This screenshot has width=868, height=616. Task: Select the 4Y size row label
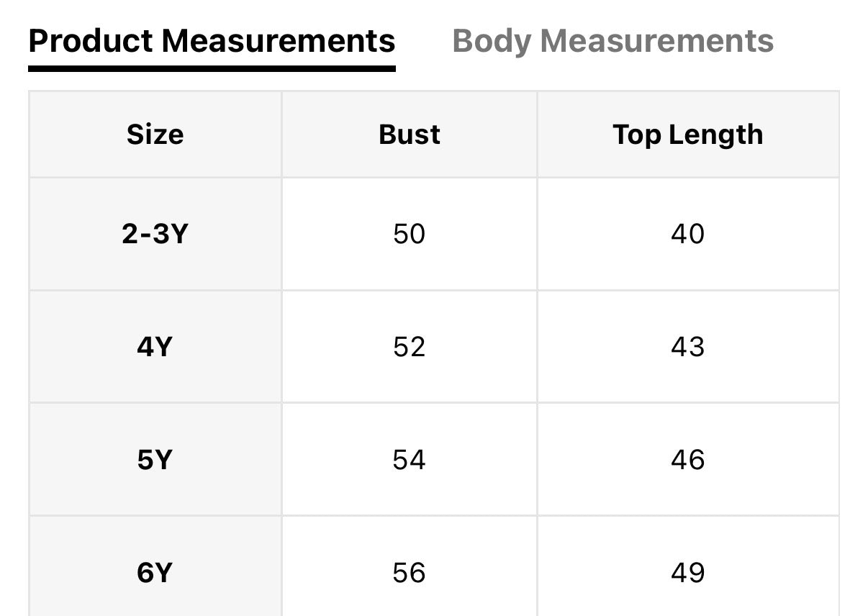[x=155, y=347]
